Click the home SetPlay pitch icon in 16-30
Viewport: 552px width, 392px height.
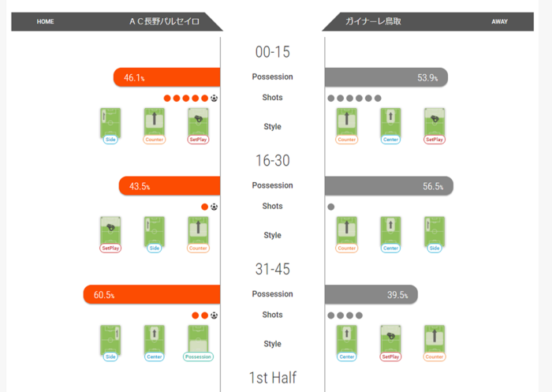coord(111,230)
